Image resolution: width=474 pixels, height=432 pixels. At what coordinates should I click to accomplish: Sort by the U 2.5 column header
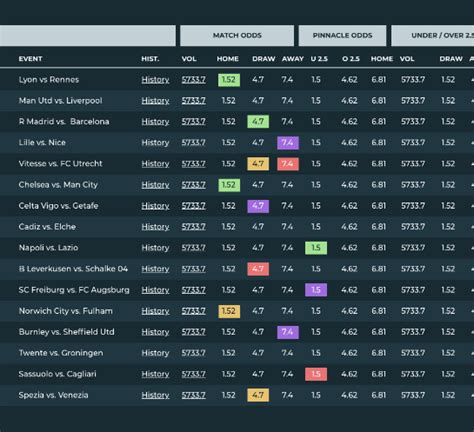tap(319, 59)
